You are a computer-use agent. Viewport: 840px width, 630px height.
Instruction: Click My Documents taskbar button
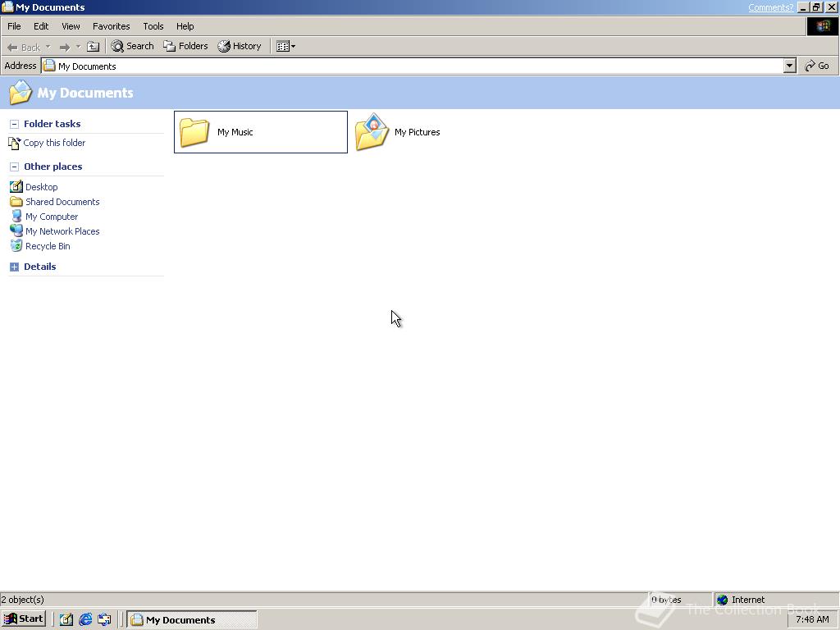point(192,620)
